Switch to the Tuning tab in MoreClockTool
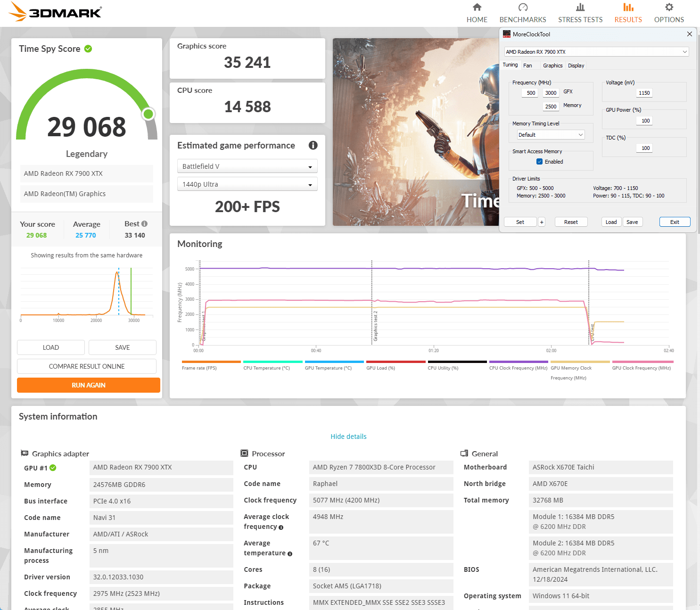 [x=510, y=65]
